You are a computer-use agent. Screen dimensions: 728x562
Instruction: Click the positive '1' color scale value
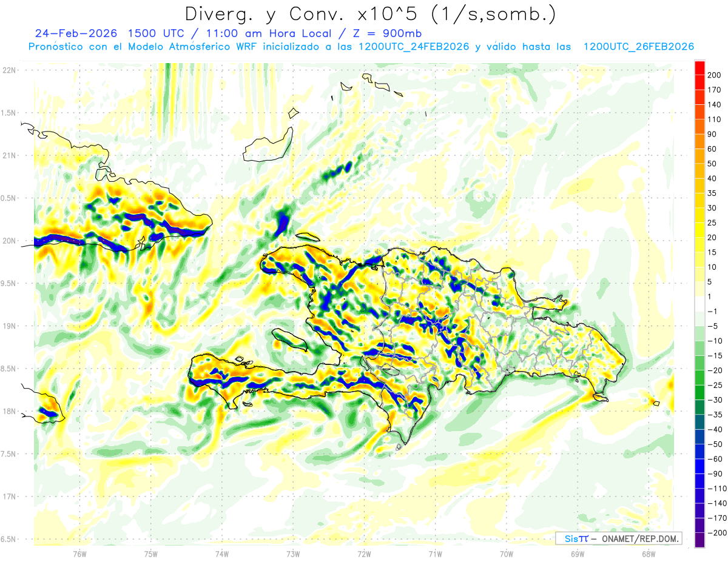tap(710, 296)
